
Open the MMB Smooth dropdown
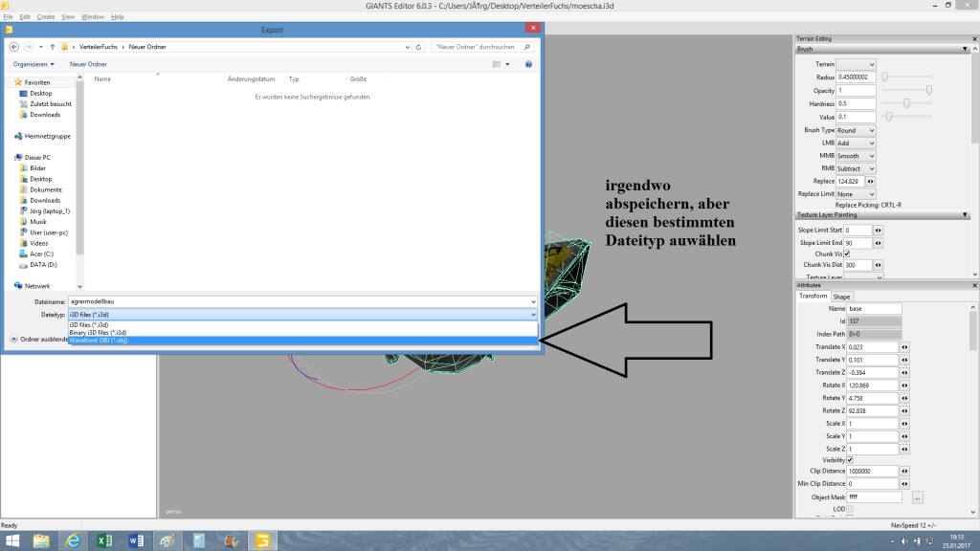point(856,156)
